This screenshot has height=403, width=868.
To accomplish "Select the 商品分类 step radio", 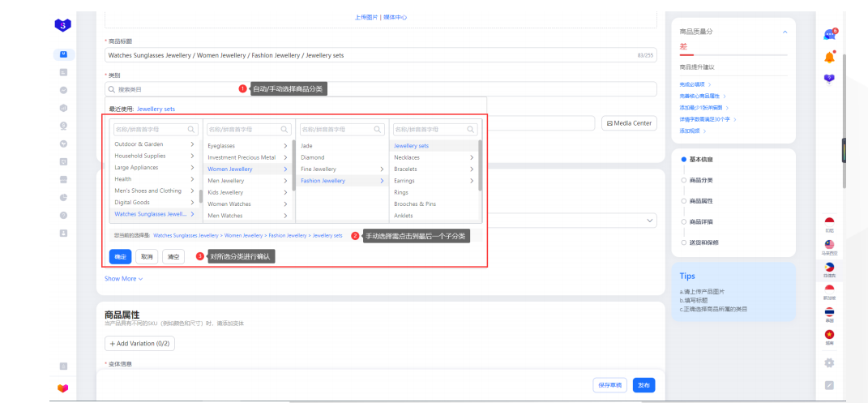I will 684,180.
